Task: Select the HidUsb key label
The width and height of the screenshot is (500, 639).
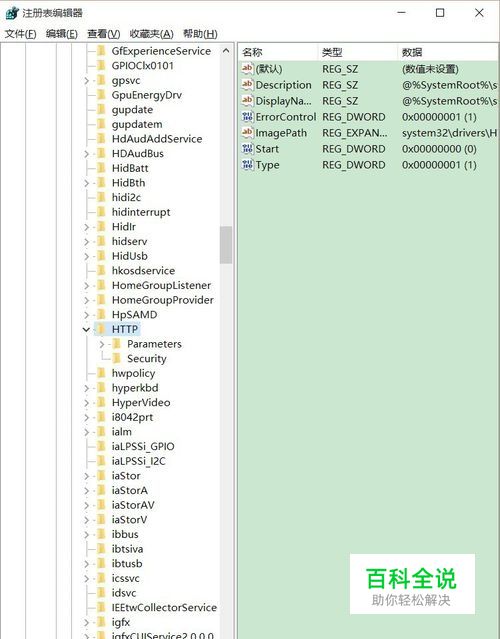Action: coord(130,256)
